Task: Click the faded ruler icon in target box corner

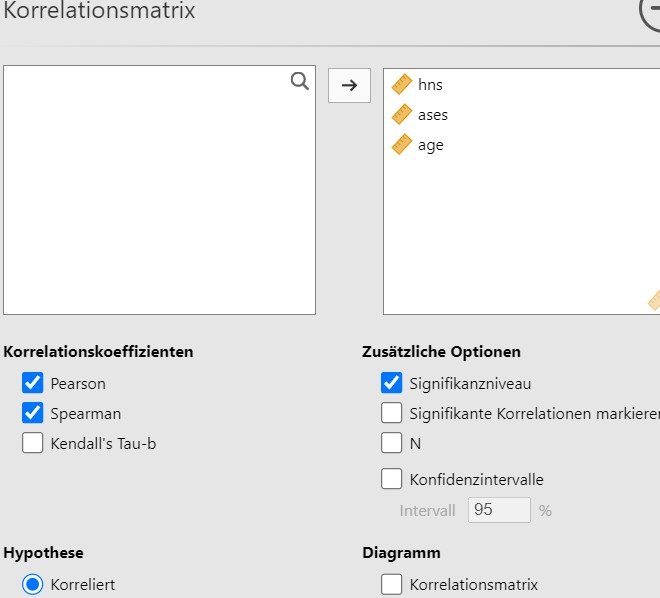Action: (654, 300)
